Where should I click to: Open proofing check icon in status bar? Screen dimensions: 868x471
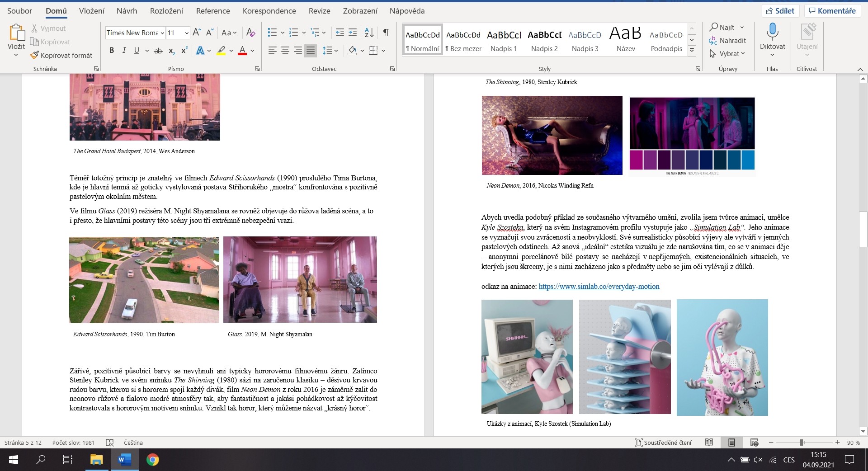[x=109, y=443]
